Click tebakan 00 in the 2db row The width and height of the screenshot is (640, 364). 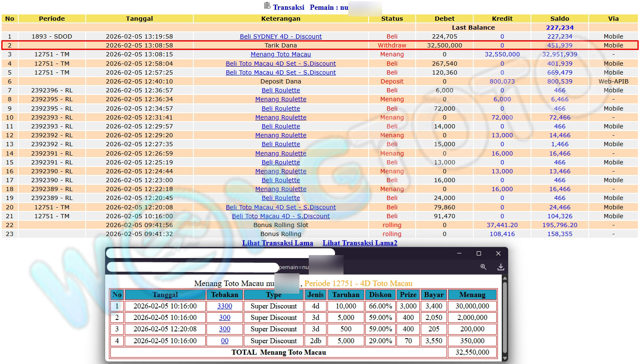pyautogui.click(x=224, y=341)
